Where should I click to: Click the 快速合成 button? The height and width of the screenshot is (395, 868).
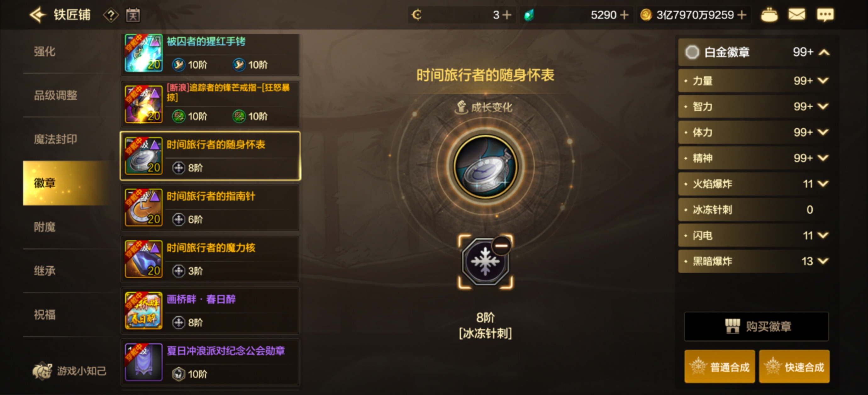point(794,366)
